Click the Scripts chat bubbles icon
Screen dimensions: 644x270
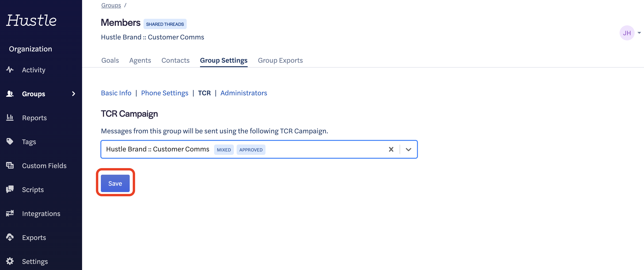tap(10, 189)
